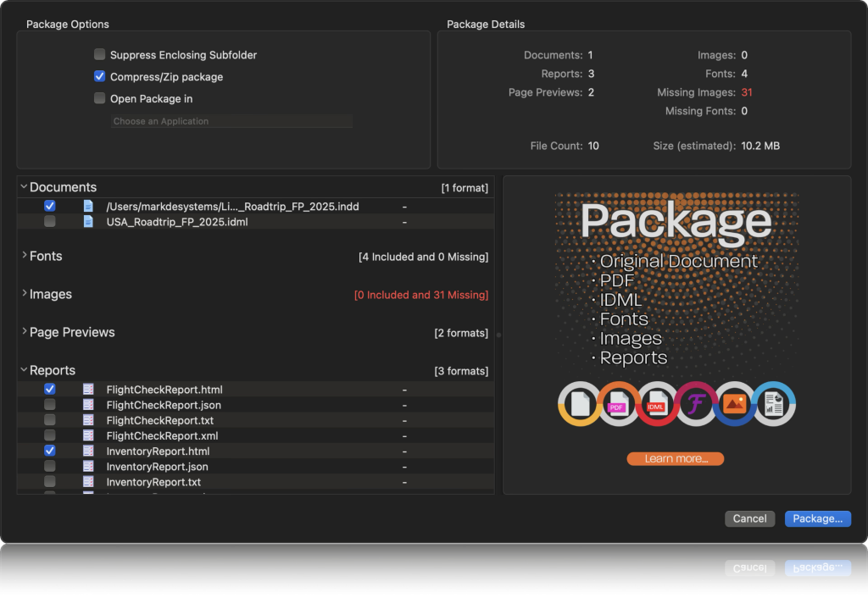The width and height of the screenshot is (868, 598).
Task: Click the report icon beside InventoryReport.json
Action: (88, 467)
